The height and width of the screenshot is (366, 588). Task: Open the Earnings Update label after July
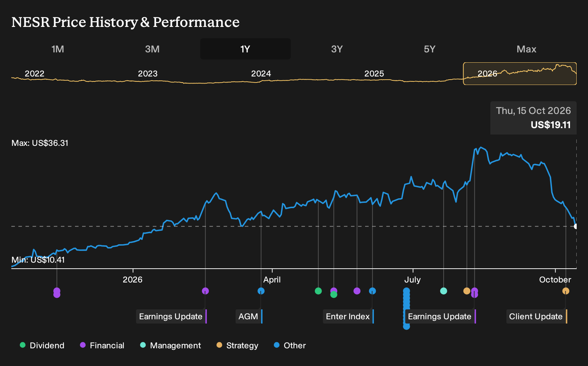[x=440, y=316]
